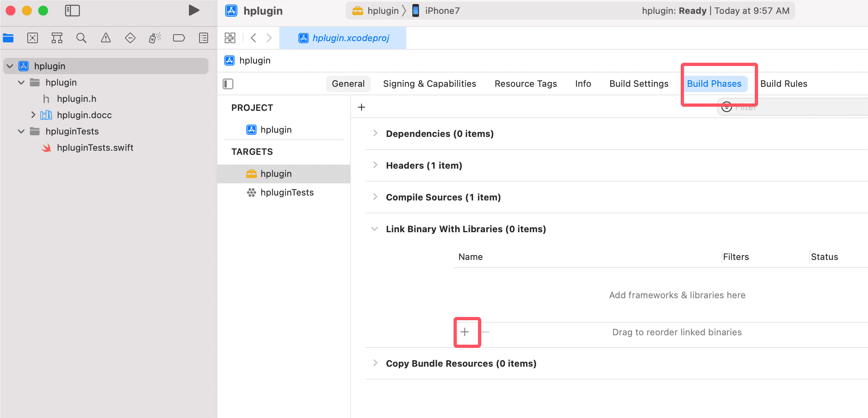868x418 pixels.
Task: Open the Report navigator
Action: pos(204,38)
